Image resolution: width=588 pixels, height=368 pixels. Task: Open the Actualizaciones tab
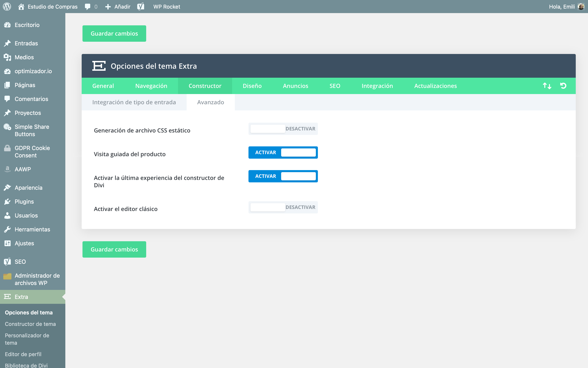pyautogui.click(x=435, y=86)
